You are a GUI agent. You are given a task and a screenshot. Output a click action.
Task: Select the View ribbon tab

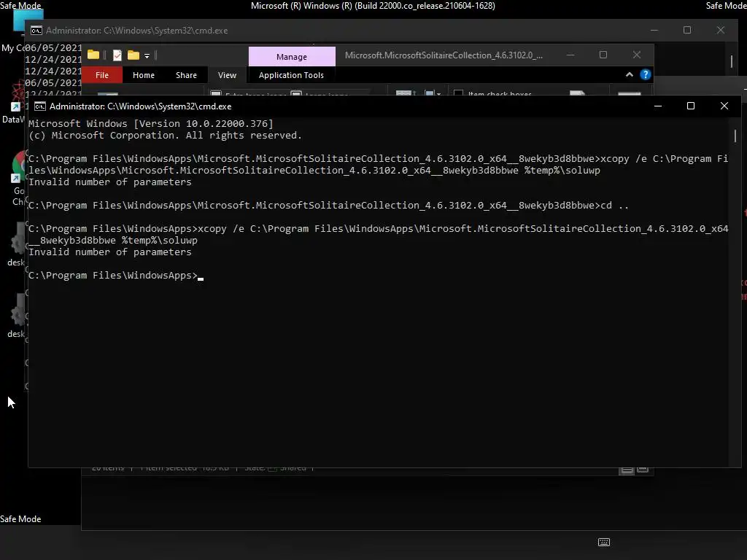point(227,75)
